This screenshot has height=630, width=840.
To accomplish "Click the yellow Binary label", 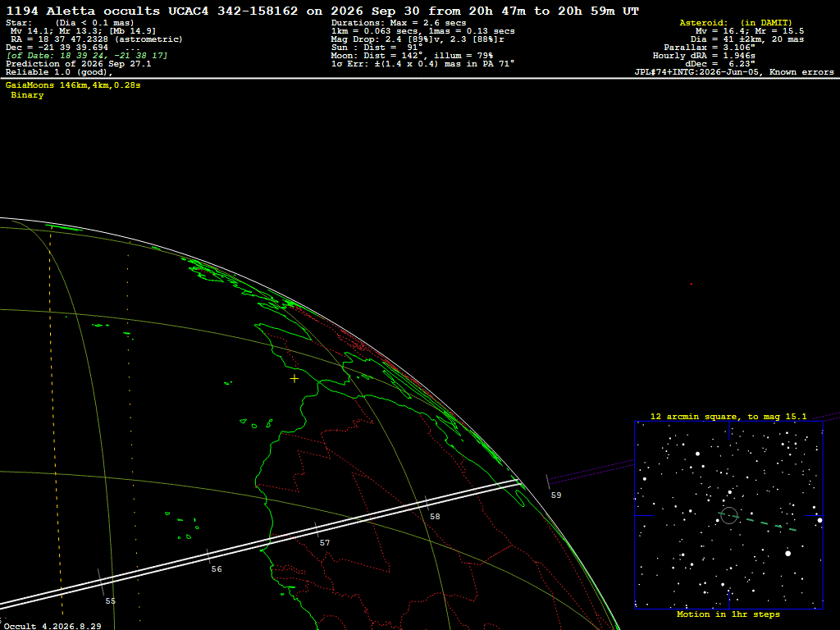I will pyautogui.click(x=27, y=95).
